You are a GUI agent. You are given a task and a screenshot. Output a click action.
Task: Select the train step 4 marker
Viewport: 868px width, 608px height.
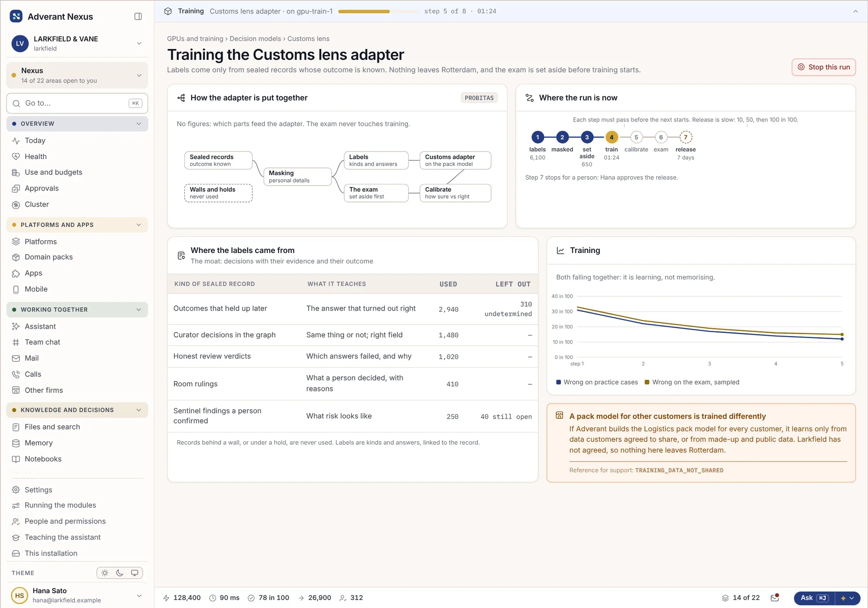pos(612,137)
